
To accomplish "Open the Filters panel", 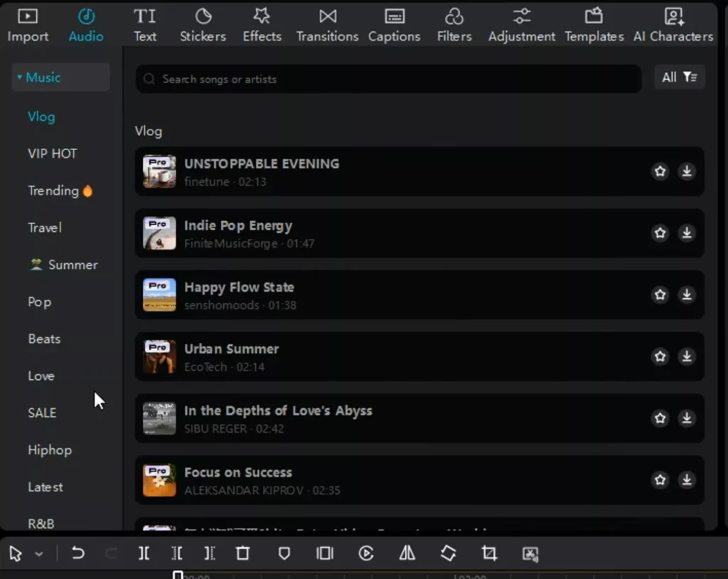I will click(x=454, y=23).
